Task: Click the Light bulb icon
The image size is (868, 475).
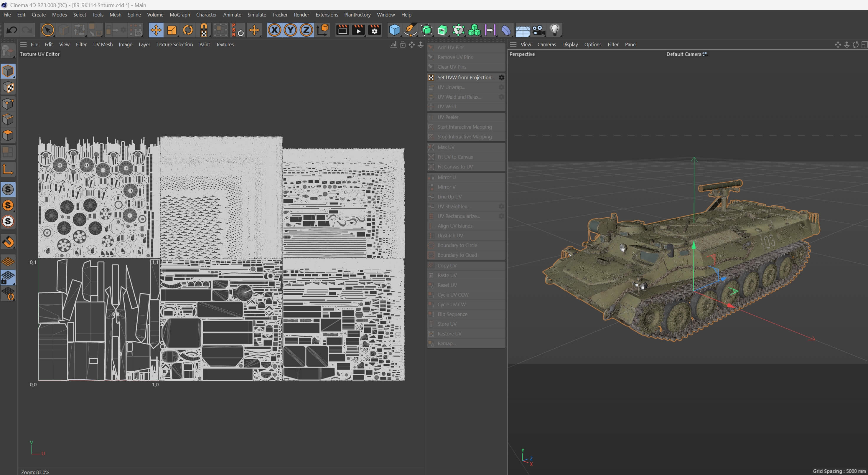Action: click(554, 30)
